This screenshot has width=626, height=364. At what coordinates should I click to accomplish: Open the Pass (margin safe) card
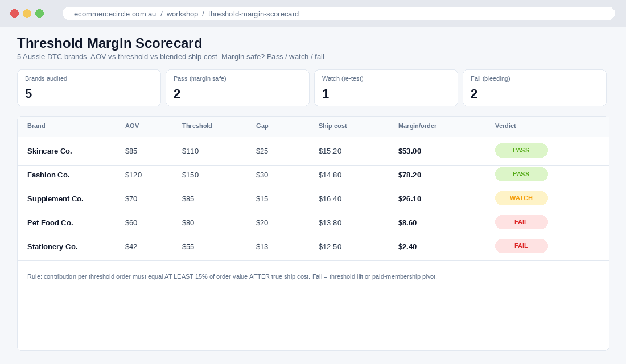(237, 88)
